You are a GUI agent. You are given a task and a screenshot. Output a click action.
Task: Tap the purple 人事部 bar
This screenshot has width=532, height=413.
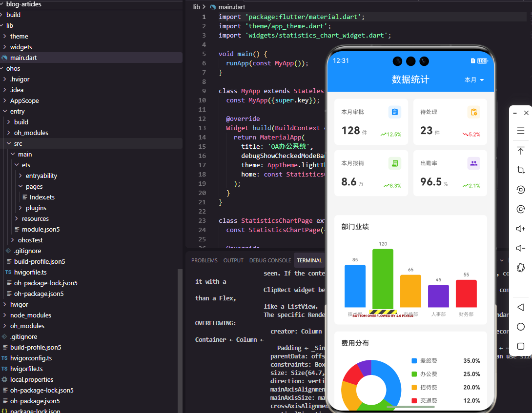438,296
